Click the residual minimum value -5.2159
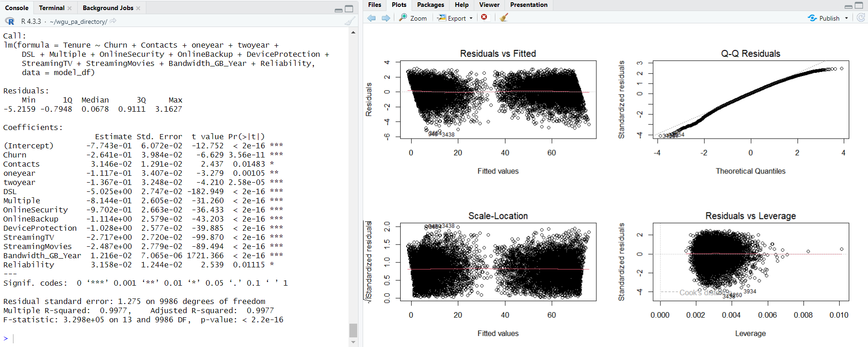This screenshot has width=868, height=347. coord(19,109)
